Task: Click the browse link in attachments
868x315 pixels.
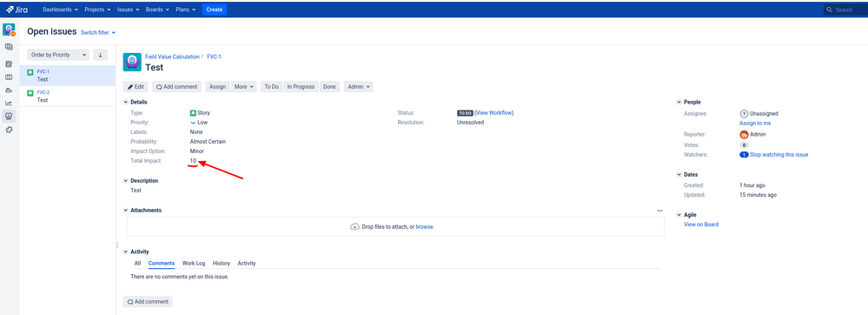Action: pos(425,227)
